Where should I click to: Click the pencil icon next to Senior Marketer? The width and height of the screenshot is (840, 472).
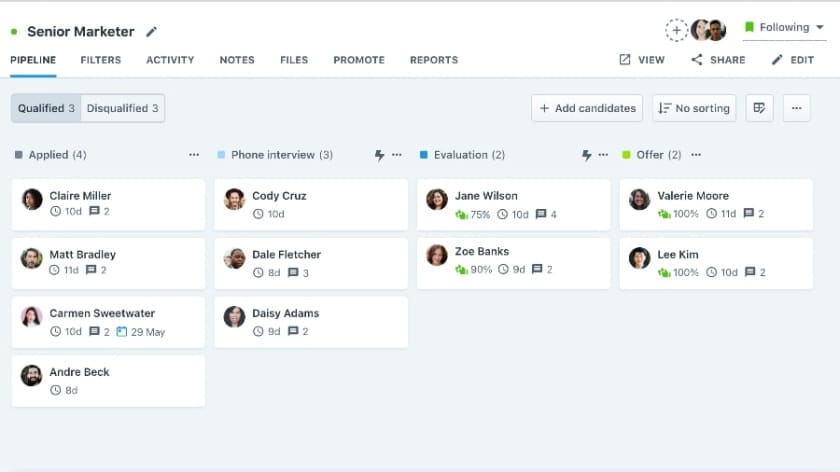click(152, 32)
